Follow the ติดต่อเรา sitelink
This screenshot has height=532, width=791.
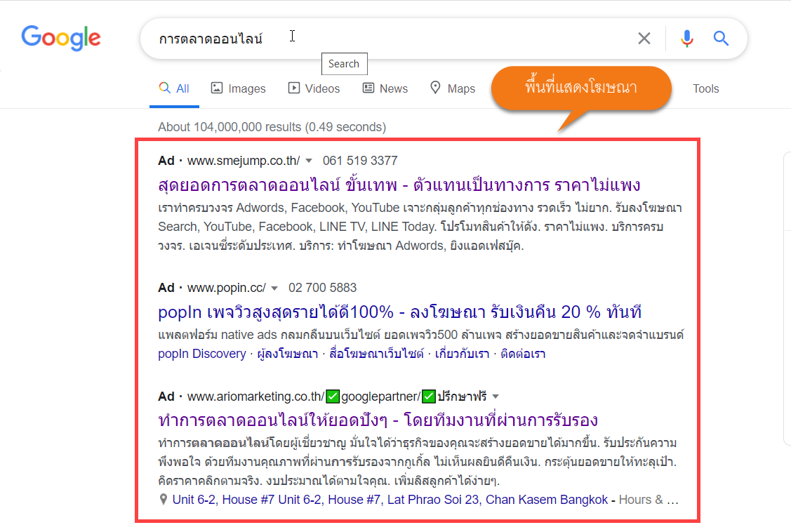(x=523, y=354)
